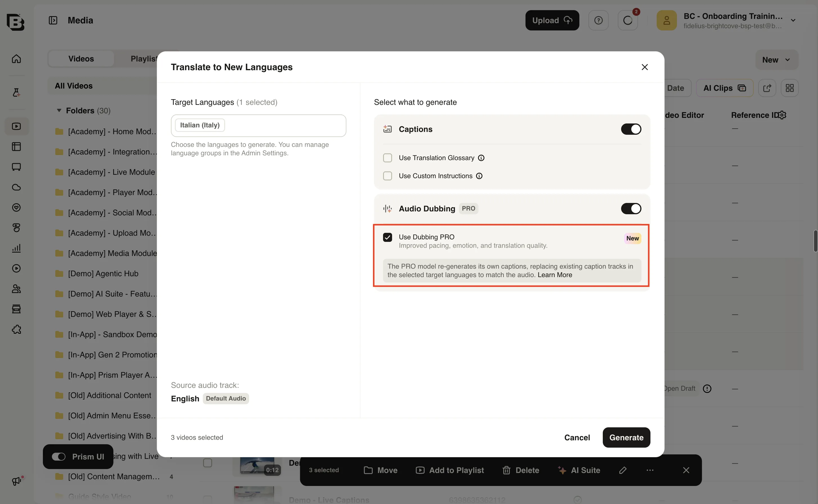Enable the Use Custom Instructions checkbox

point(388,176)
